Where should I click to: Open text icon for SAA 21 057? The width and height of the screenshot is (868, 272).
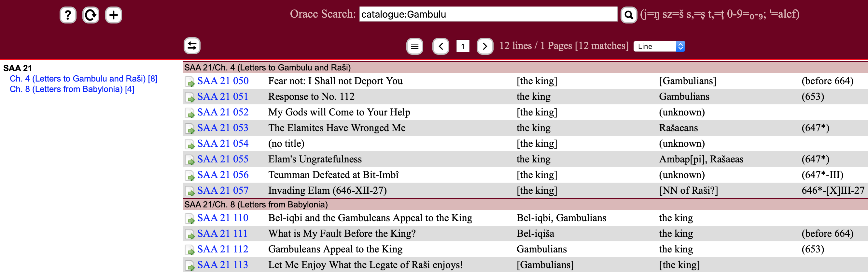[190, 191]
